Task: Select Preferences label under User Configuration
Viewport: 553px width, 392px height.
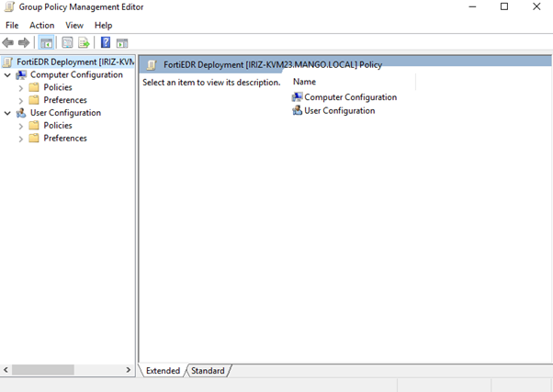Action: coord(65,138)
